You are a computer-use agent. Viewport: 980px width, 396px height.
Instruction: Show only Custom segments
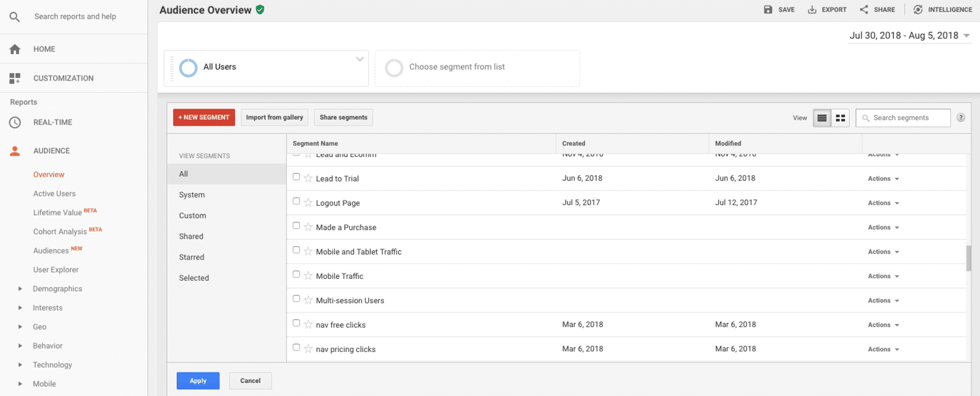(192, 216)
